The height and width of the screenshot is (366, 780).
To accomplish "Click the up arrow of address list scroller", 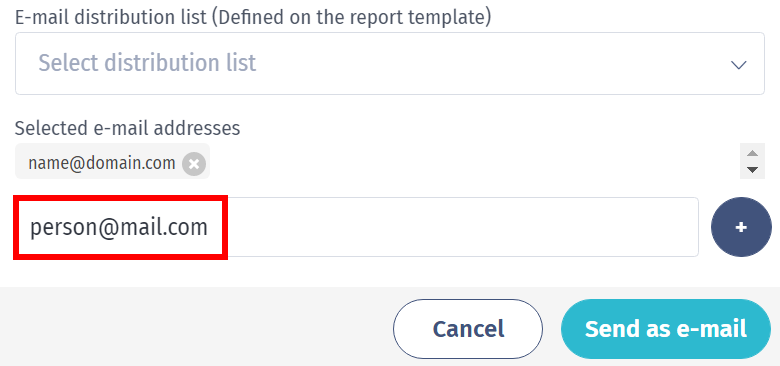I will pyautogui.click(x=753, y=153).
